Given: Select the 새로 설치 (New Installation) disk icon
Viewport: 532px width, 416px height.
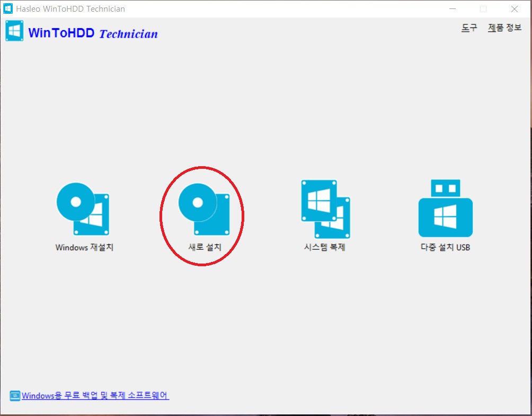Looking at the screenshot, I should 204,210.
